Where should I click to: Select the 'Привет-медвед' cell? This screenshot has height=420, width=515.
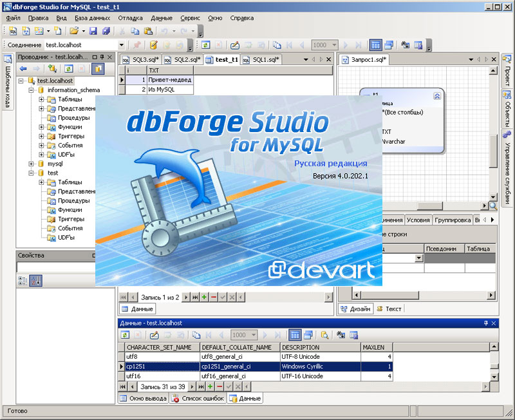point(170,80)
